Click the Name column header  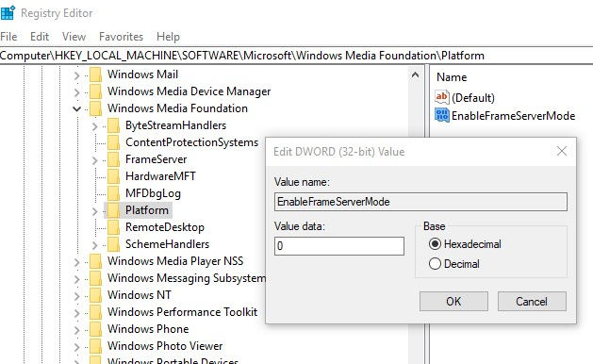(452, 77)
